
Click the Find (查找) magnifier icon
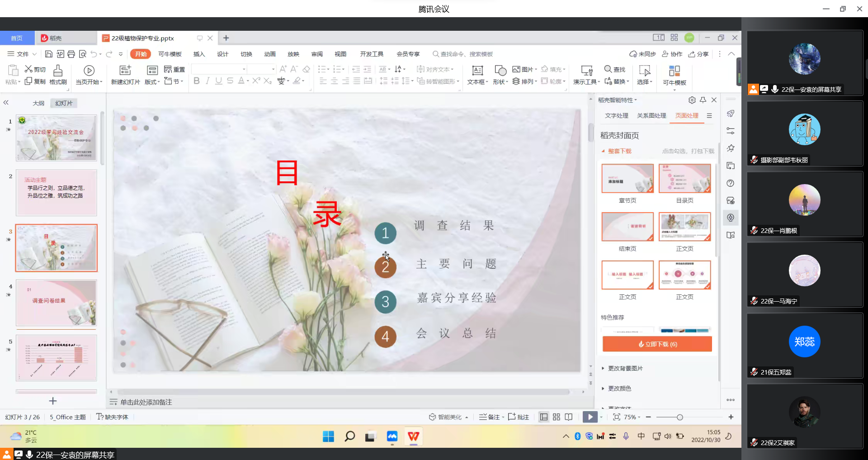[608, 69]
